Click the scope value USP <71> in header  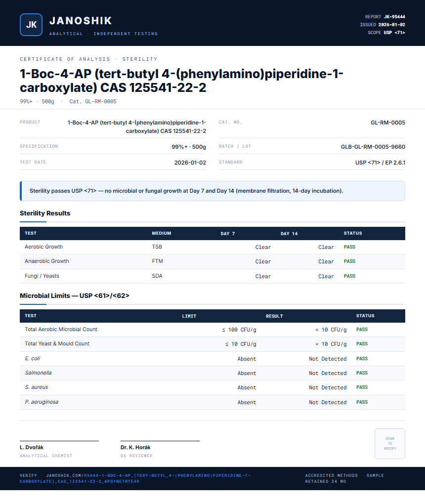394,33
